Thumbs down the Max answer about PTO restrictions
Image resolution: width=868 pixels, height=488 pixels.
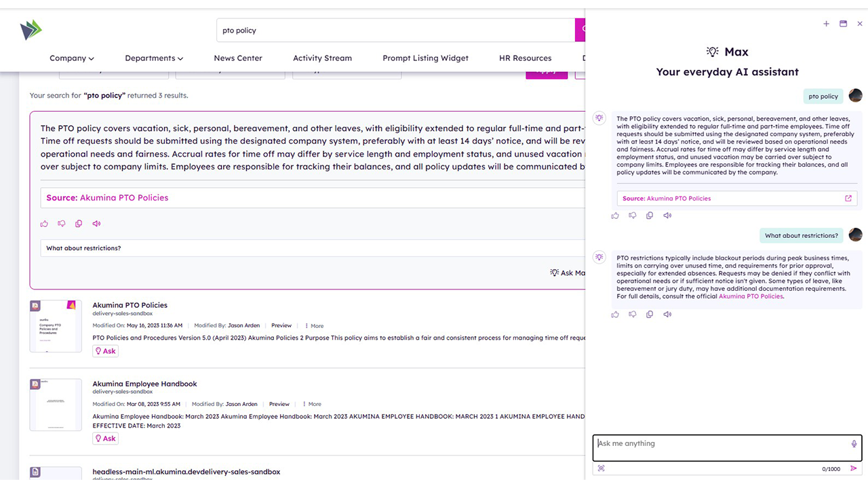point(633,314)
